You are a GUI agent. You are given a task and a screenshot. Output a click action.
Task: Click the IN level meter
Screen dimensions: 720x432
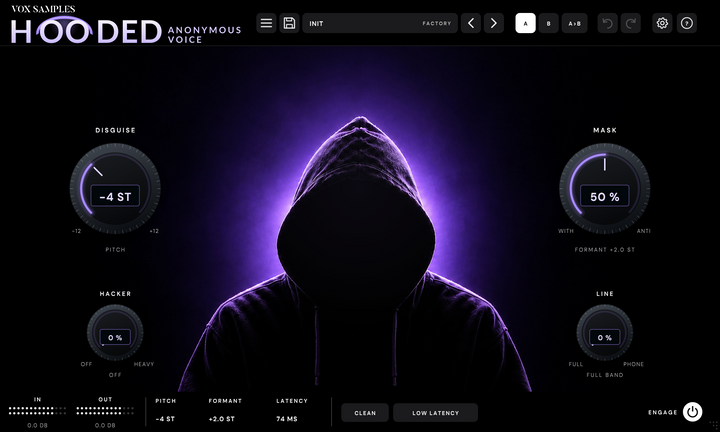[37, 410]
